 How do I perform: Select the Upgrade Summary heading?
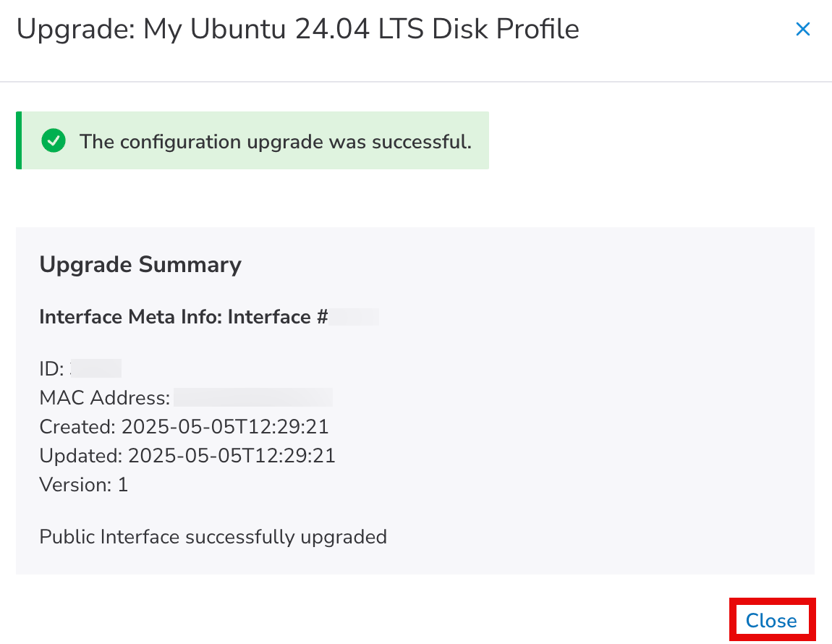pyautogui.click(x=140, y=265)
